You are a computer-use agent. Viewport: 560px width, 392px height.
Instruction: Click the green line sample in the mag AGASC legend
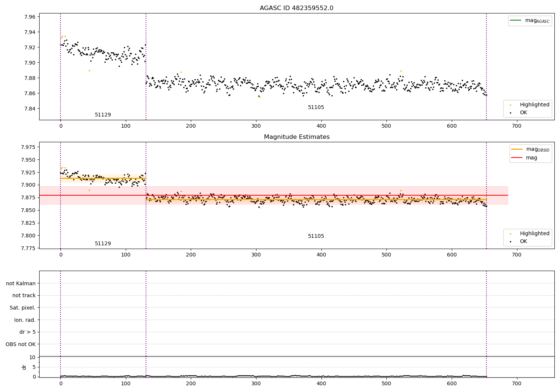pos(516,21)
